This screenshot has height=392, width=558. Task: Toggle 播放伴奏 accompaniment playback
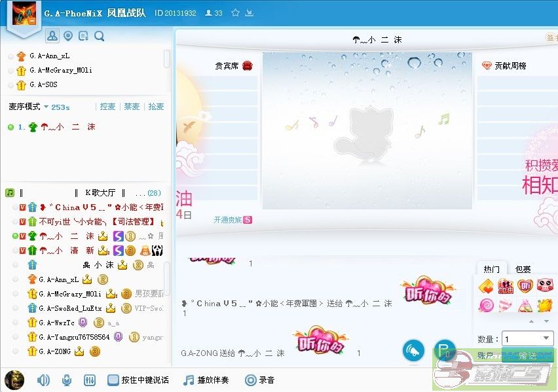[x=189, y=380]
